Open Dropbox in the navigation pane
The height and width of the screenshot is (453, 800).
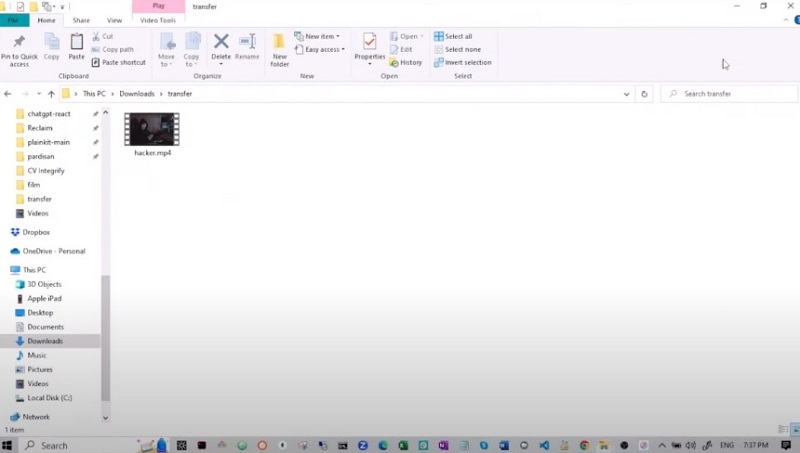(x=36, y=232)
